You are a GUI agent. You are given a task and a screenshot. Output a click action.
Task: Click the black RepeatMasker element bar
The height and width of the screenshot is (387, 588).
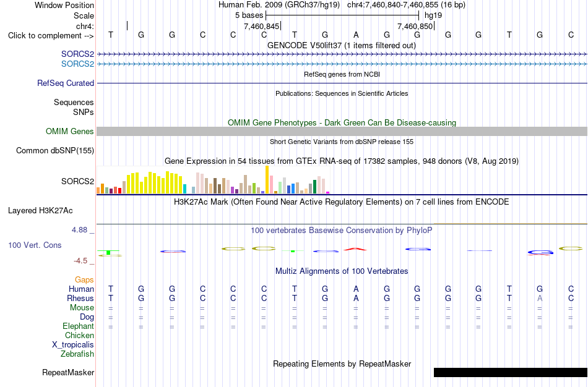511,372
